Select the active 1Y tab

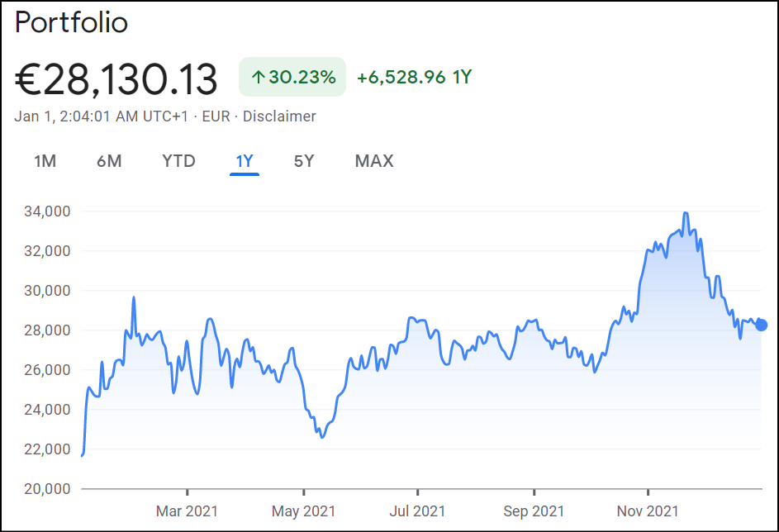click(245, 161)
